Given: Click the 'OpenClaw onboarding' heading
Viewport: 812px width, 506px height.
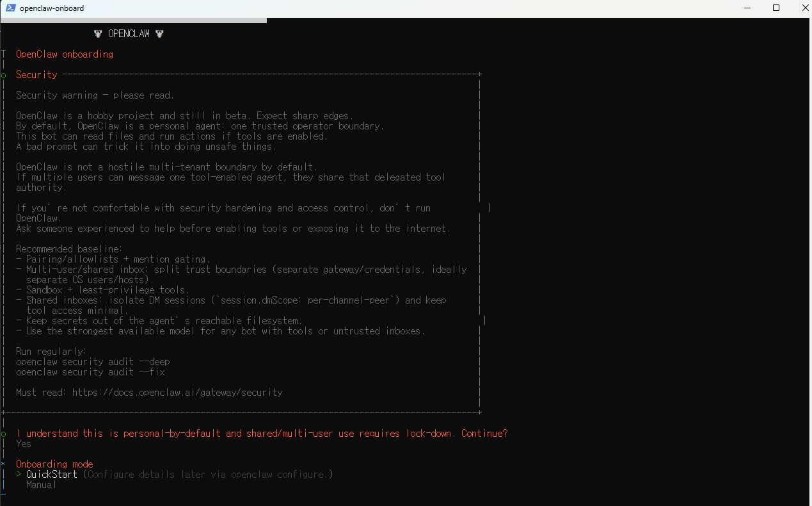Looking at the screenshot, I should (65, 54).
